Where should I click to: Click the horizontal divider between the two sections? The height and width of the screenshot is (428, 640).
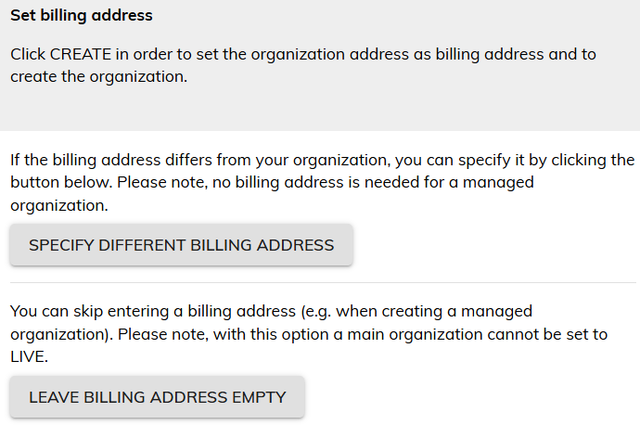[x=320, y=283]
